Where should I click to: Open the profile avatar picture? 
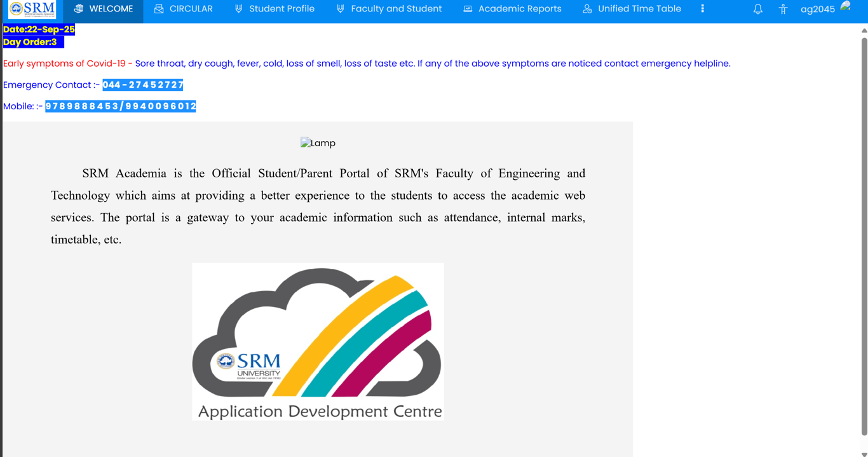click(846, 6)
